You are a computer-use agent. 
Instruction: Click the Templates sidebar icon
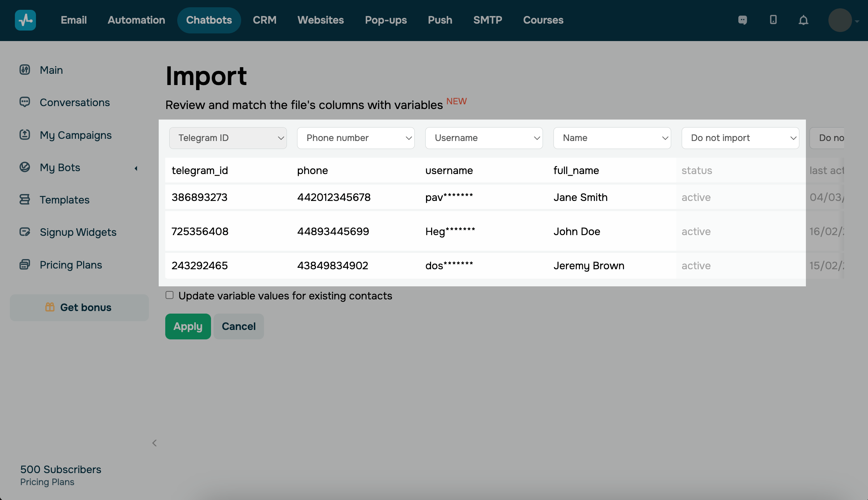[x=25, y=199]
